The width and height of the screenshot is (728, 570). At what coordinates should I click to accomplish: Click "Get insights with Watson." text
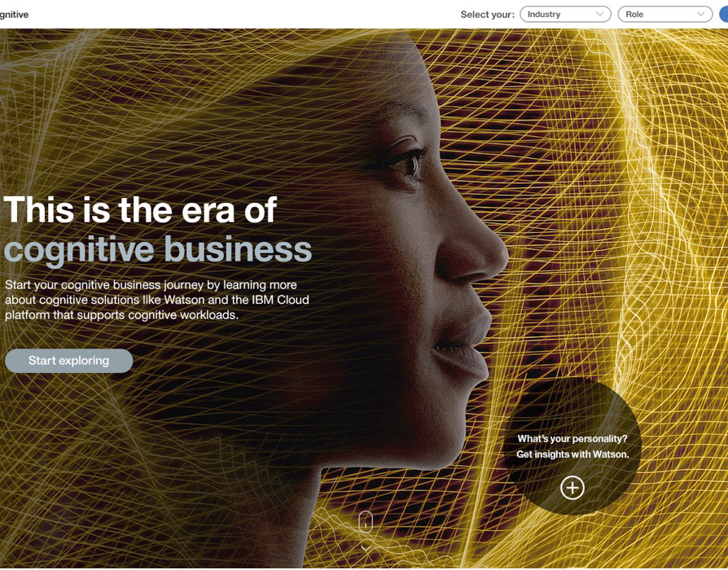pyautogui.click(x=572, y=454)
